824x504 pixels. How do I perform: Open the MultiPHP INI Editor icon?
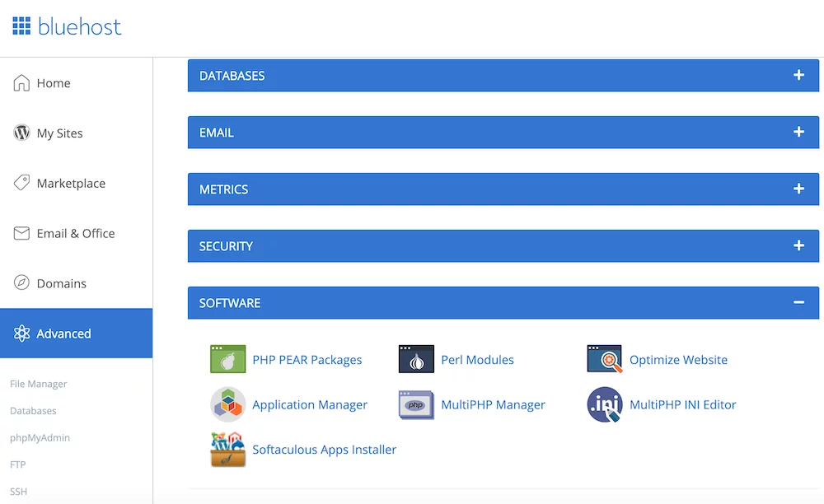tap(605, 404)
